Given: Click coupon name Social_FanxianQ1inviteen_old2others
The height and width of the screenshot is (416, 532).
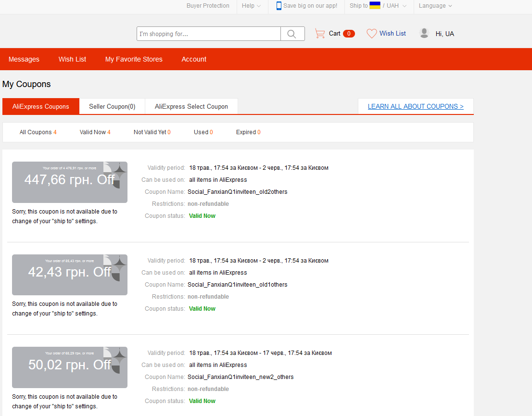Looking at the screenshot, I should [x=238, y=192].
